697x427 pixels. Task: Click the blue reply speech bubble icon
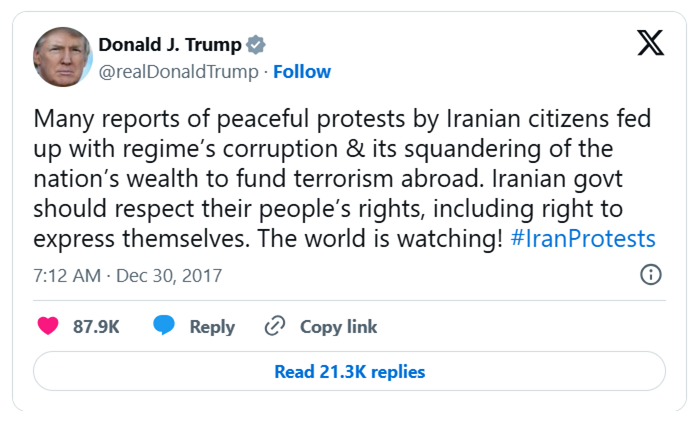pos(164,326)
